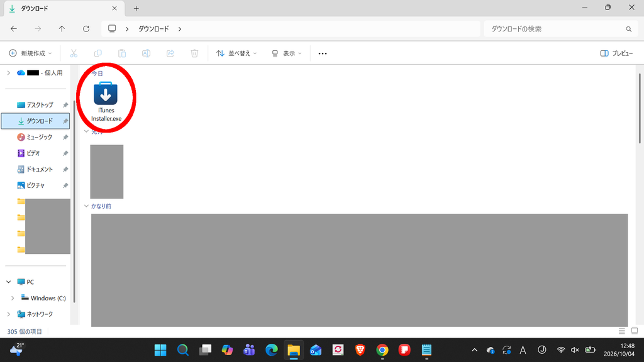This screenshot has width=644, height=362.
Task: Open the 並べ替え sort dropdown
Action: (x=236, y=53)
